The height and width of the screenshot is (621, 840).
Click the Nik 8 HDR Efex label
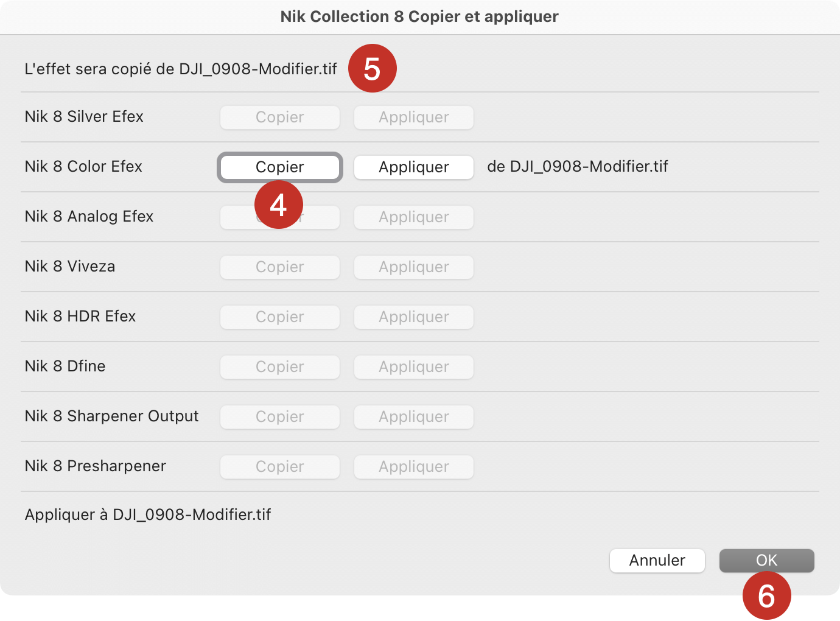[80, 316]
